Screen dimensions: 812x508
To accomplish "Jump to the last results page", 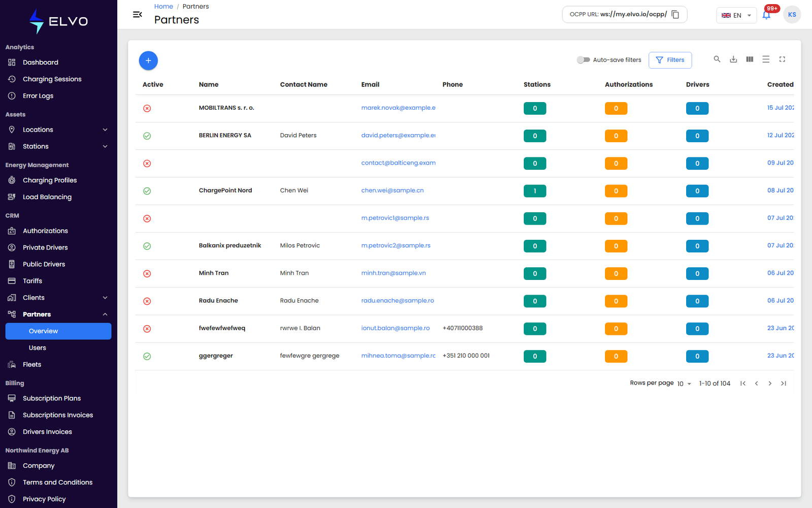I will tap(784, 384).
